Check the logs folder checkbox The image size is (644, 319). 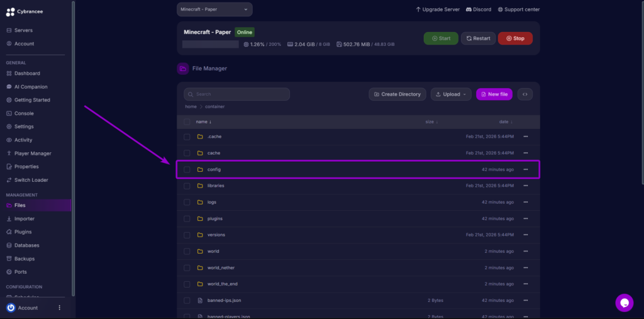(187, 202)
